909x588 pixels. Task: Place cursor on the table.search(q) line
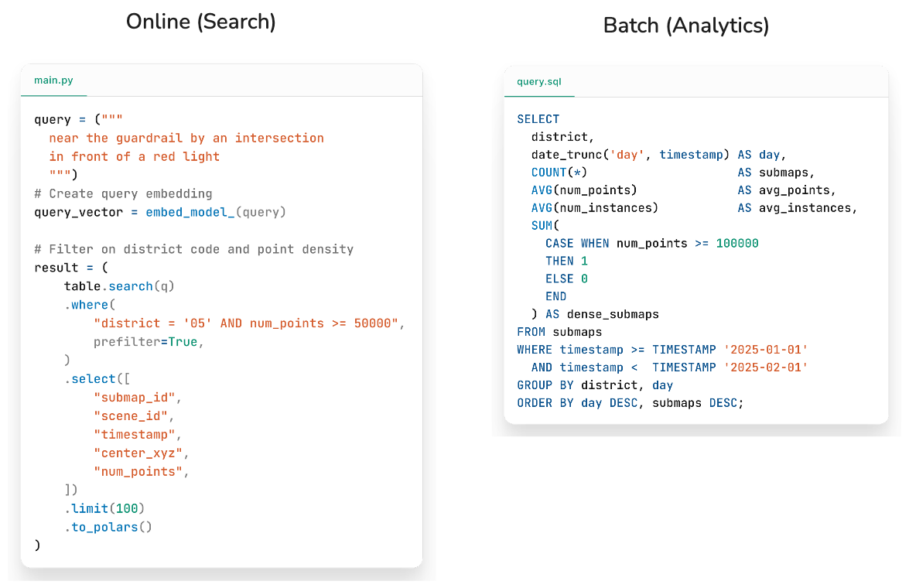point(119,286)
